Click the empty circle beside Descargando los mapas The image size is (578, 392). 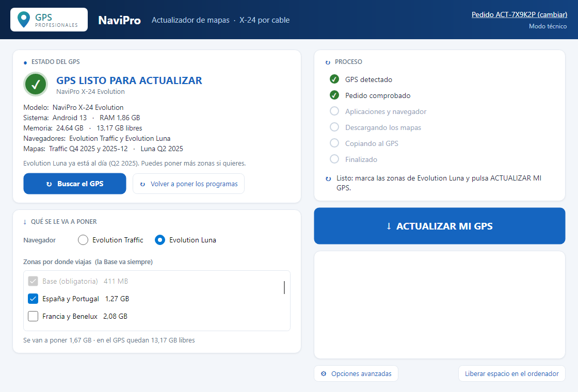[334, 127]
